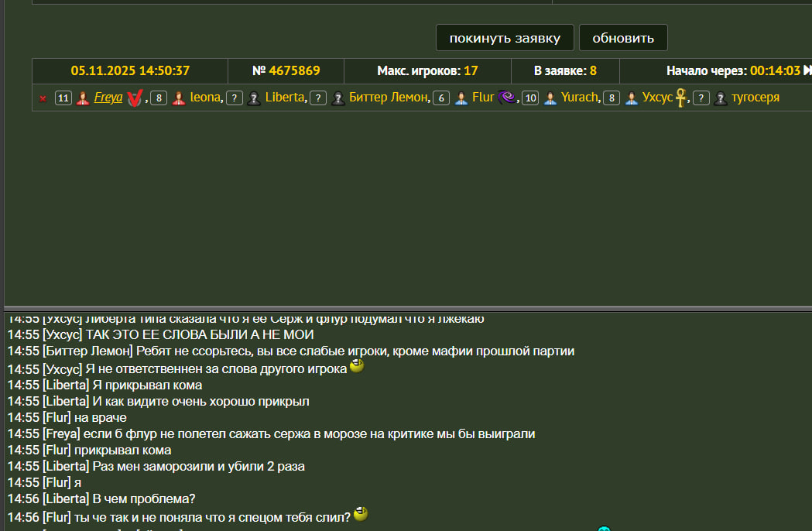
Task: Click the 'обновить' button
Action: (623, 38)
